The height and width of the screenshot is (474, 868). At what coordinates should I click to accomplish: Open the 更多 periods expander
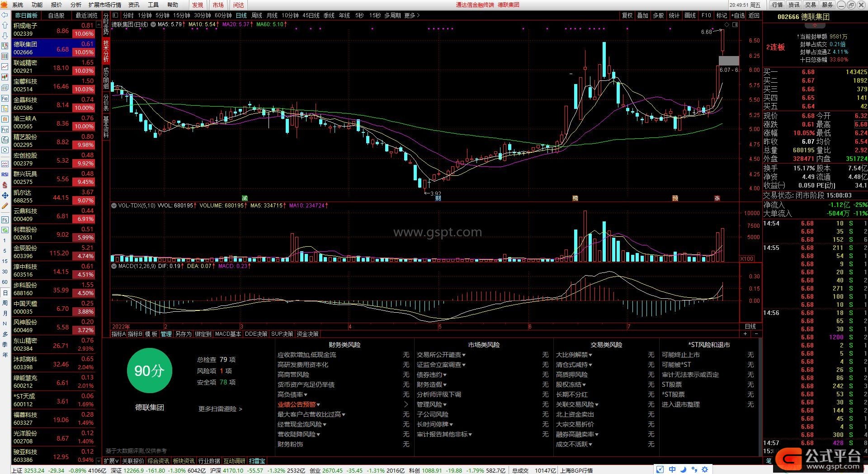[x=412, y=15]
